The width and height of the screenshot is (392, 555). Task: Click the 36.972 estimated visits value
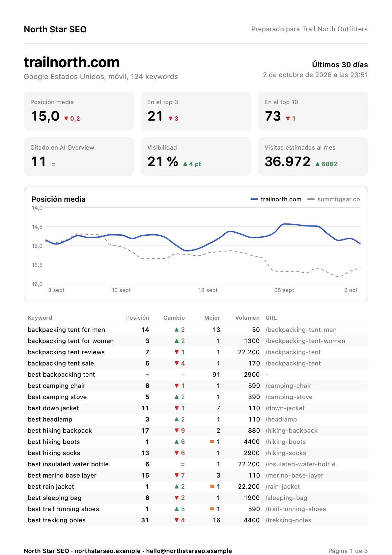pyautogui.click(x=288, y=161)
